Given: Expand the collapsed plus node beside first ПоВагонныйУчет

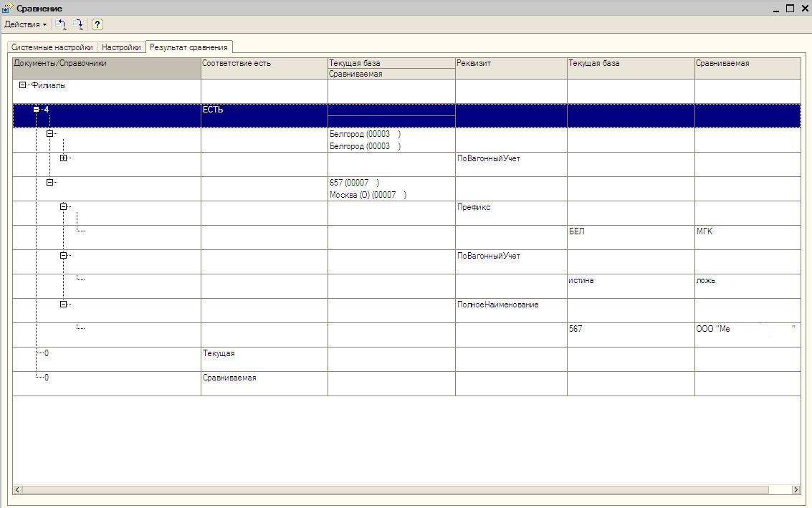Looking at the screenshot, I should (x=63, y=158).
